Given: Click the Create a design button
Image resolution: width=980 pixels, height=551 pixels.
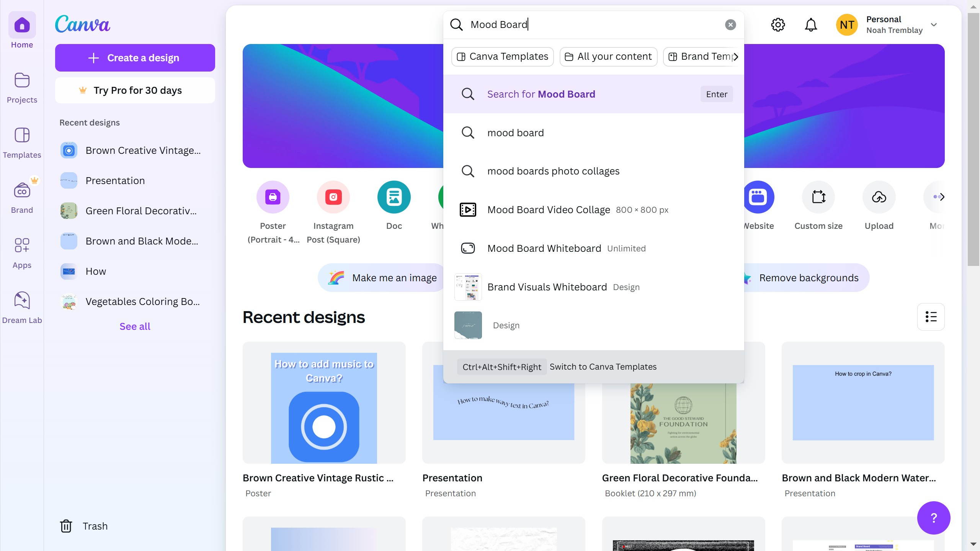Looking at the screenshot, I should tap(135, 58).
